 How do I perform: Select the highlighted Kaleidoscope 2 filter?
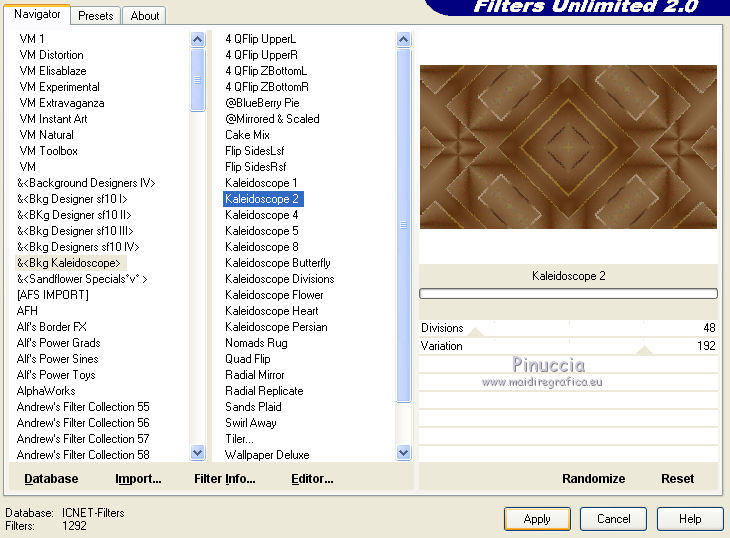(x=264, y=199)
